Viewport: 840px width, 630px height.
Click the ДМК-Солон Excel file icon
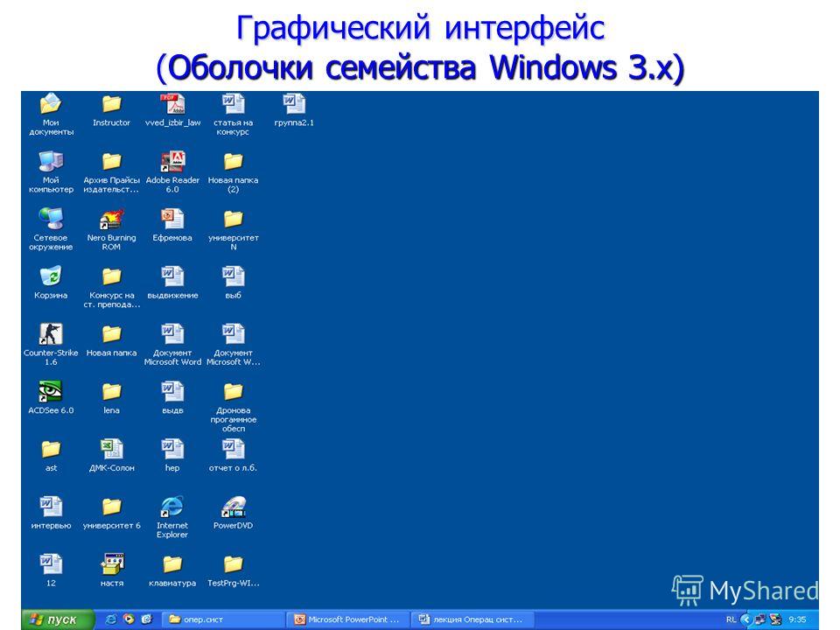(111, 449)
